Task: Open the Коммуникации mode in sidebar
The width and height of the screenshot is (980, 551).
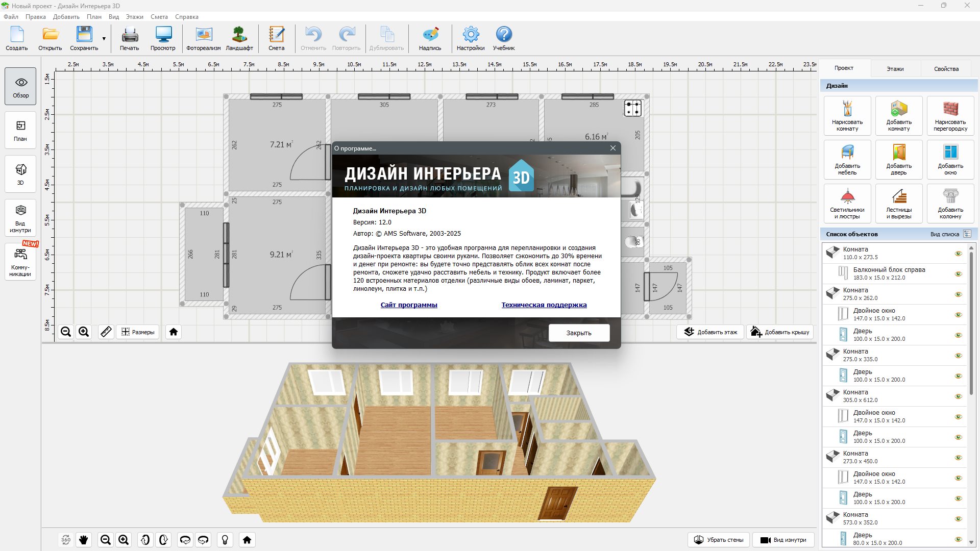Action: (20, 262)
